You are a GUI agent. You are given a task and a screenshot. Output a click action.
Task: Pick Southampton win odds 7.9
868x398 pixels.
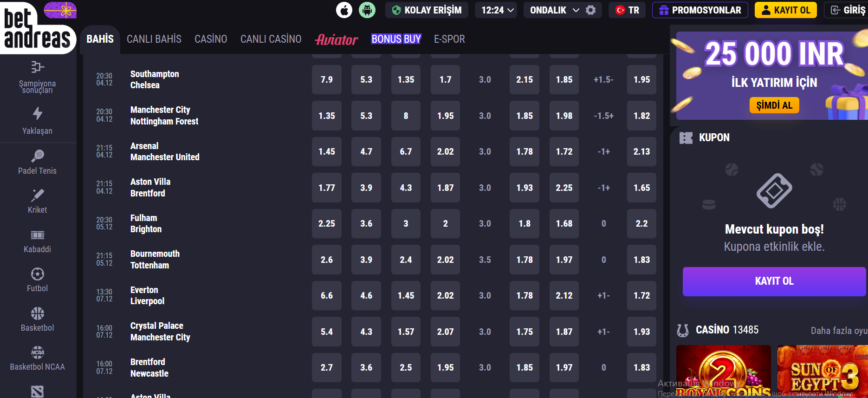point(327,79)
